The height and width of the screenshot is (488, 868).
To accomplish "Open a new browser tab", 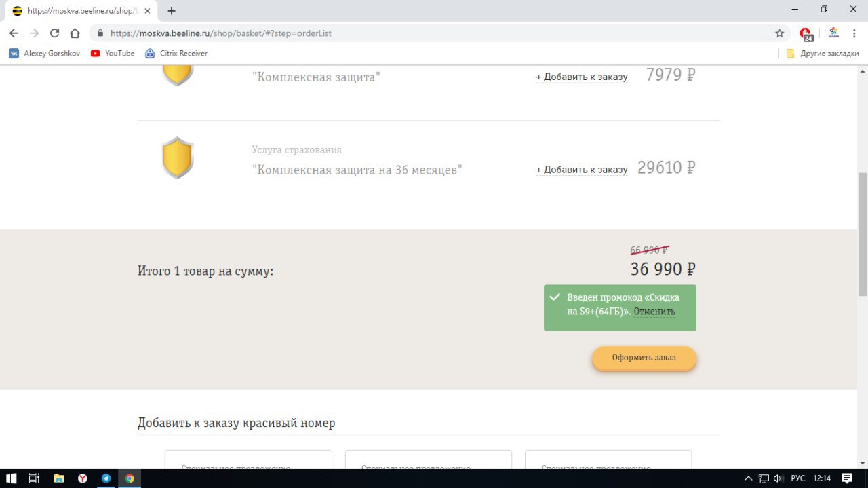I will (x=172, y=11).
